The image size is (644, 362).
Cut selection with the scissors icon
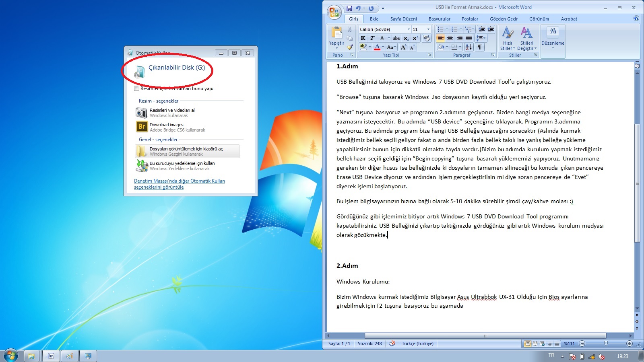[349, 29]
